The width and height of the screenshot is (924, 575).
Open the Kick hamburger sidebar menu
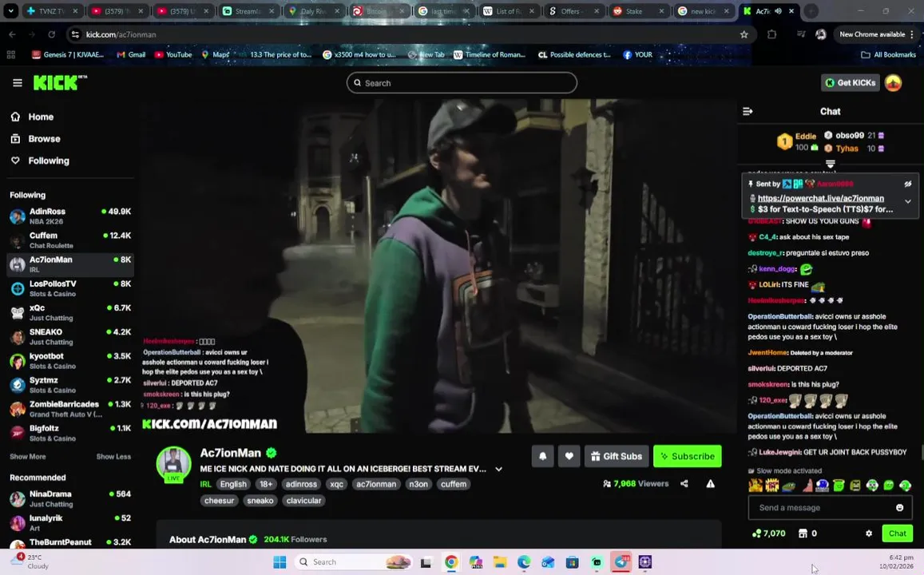17,83
